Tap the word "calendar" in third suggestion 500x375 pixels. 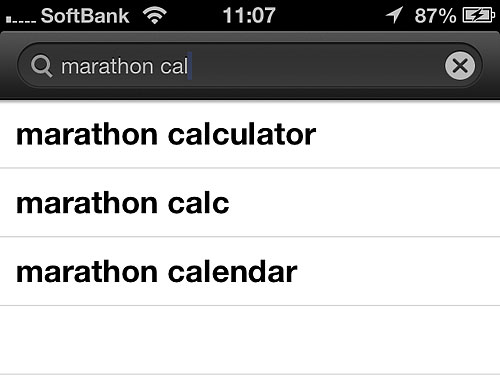(x=232, y=271)
